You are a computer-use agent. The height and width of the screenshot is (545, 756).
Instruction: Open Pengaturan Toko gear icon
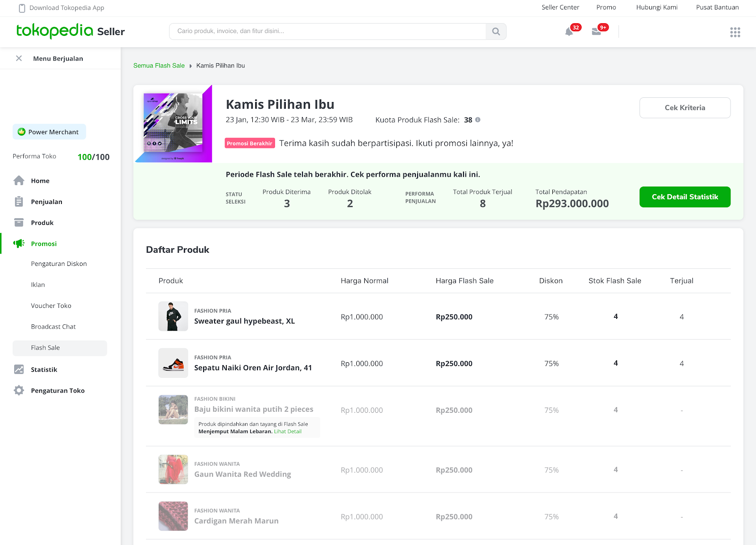pyautogui.click(x=19, y=390)
